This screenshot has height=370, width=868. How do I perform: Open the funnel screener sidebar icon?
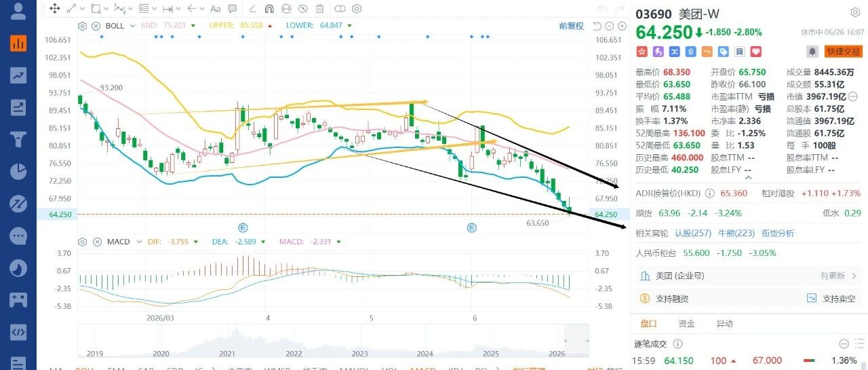click(x=18, y=140)
